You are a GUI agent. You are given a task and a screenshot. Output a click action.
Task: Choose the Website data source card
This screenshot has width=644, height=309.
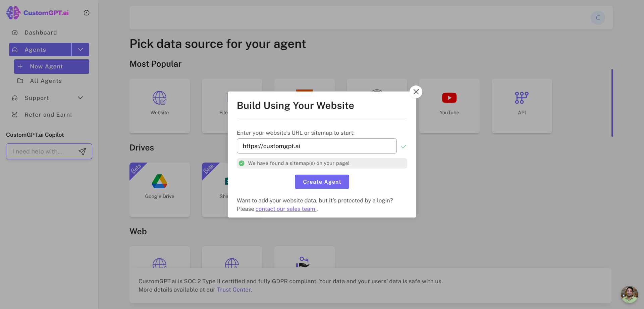tap(160, 106)
